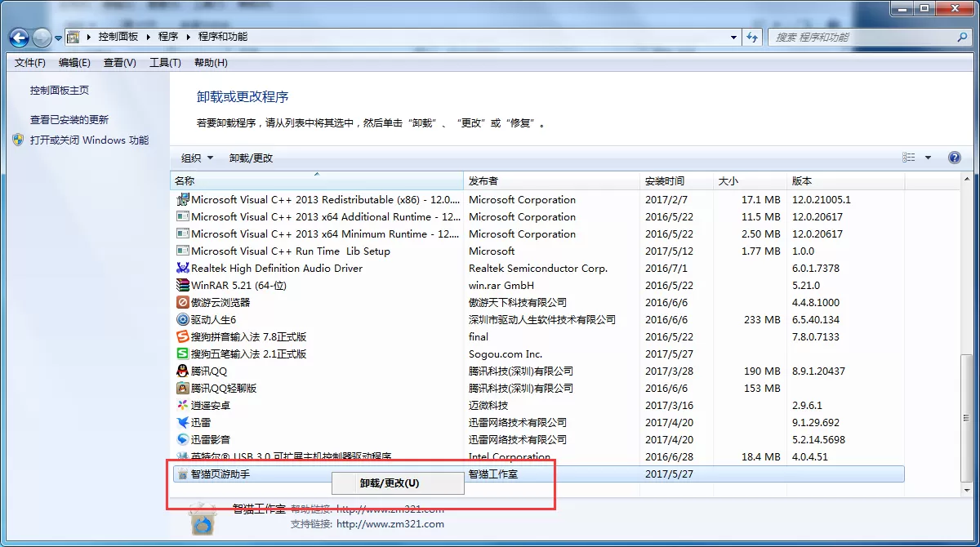Click 腾讯QQ轻聊版 program icon
The width and height of the screenshot is (980, 547).
pyautogui.click(x=183, y=388)
